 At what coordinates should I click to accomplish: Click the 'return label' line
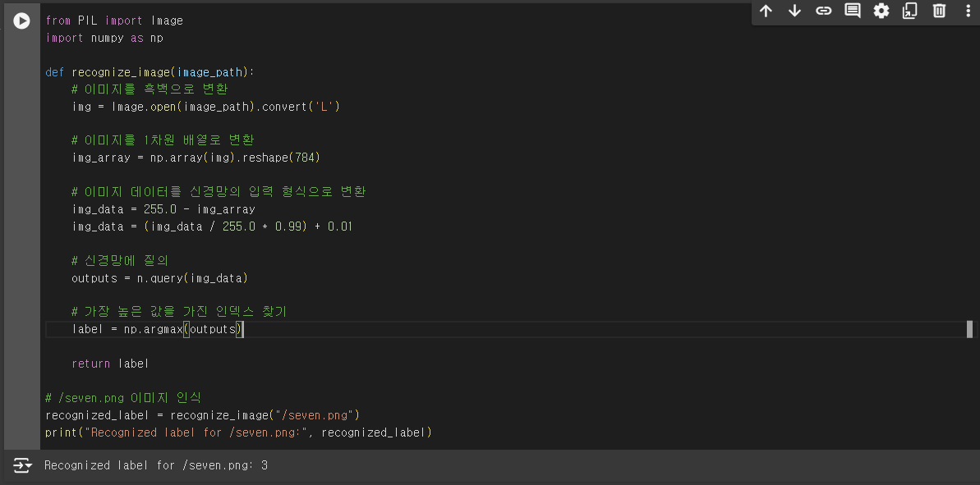(x=110, y=364)
